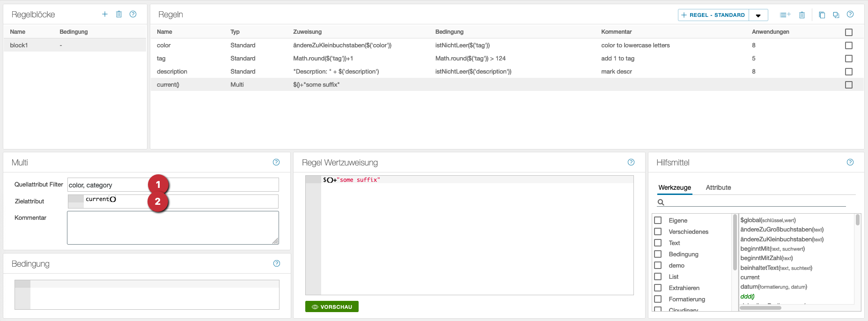Switch to the Attribute tab
Screen dimensions: 868x321
(718, 187)
